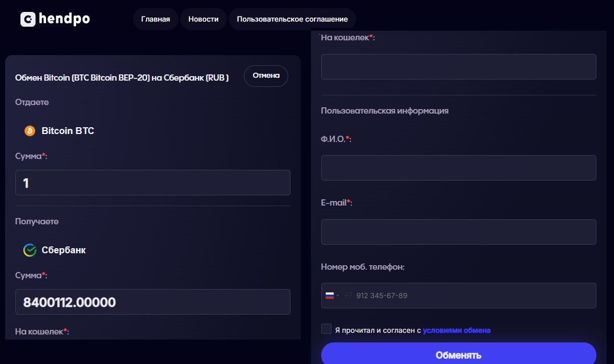Viewport: 614px width, 364px height.
Task: Cancel the exchange with Отмена
Action: 266,76
